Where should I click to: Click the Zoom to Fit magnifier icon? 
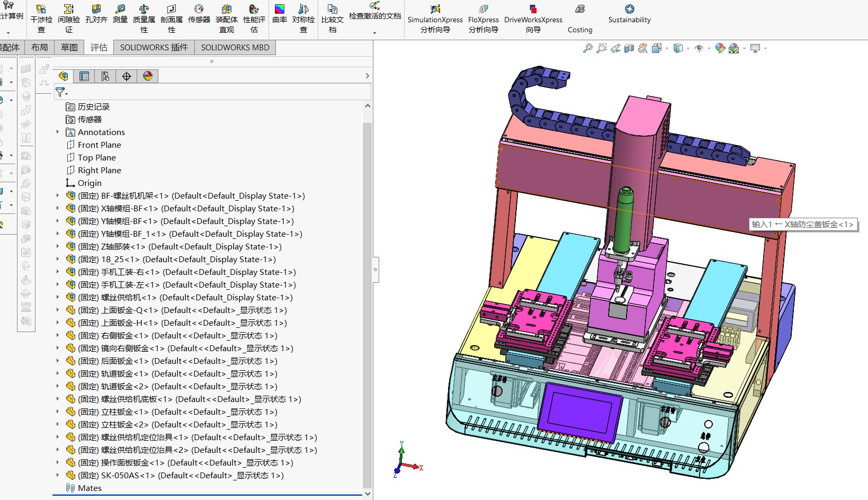click(x=587, y=49)
